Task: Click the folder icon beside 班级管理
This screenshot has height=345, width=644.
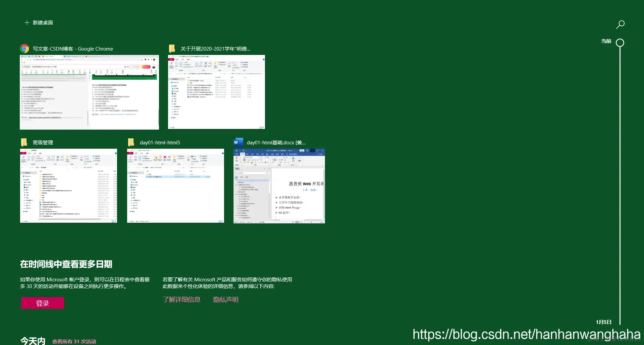Action: [x=24, y=142]
